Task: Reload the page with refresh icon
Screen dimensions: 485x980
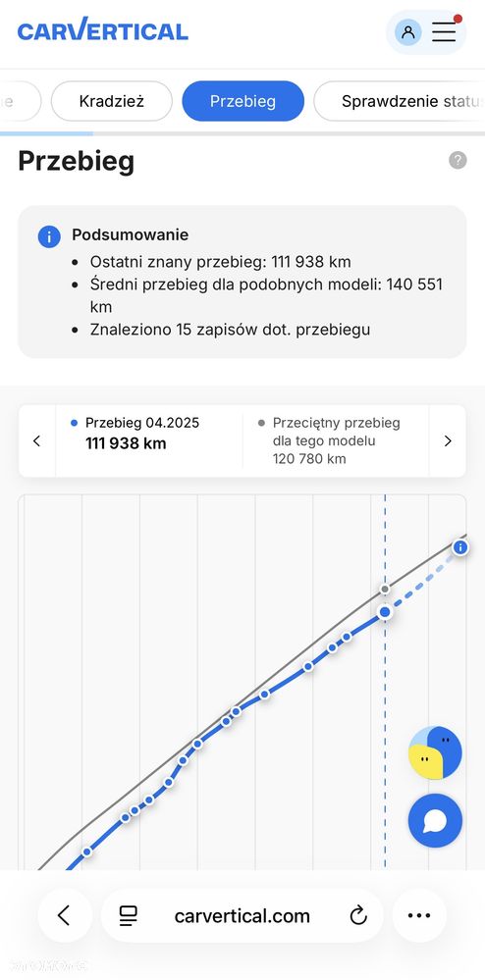Action: pos(358,915)
